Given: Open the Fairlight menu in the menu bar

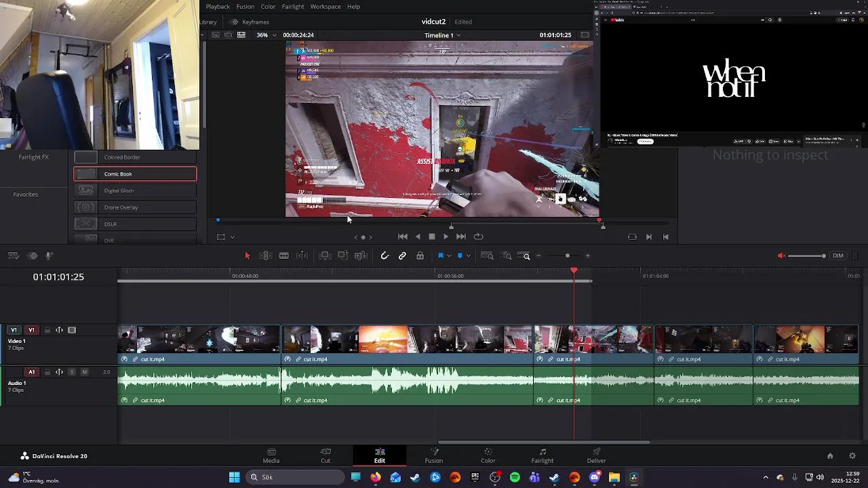Looking at the screenshot, I should (293, 7).
